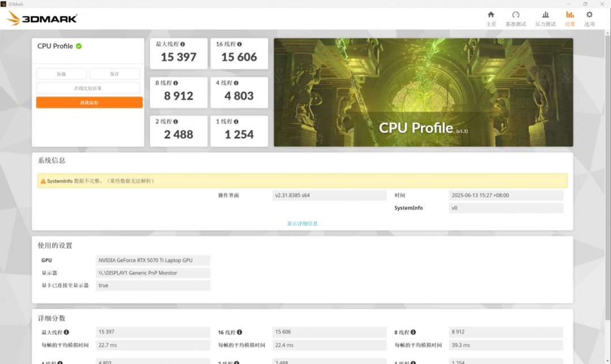Image resolution: width=611 pixels, height=364 pixels.
Task: Minimize the 3DMark window
Action: point(569,4)
